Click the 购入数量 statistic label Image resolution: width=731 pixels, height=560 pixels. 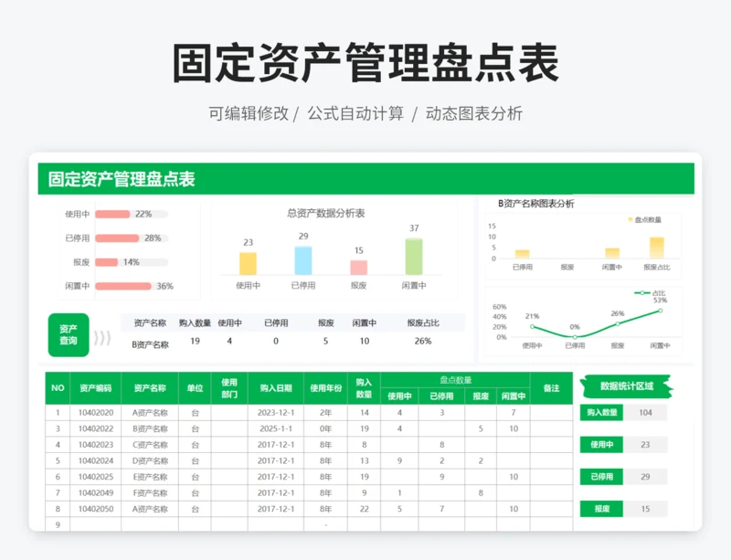601,413
